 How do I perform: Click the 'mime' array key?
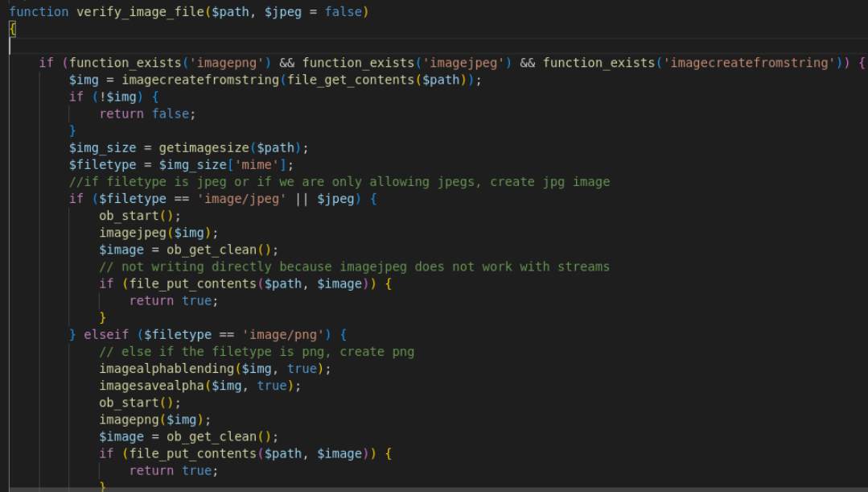pos(257,164)
